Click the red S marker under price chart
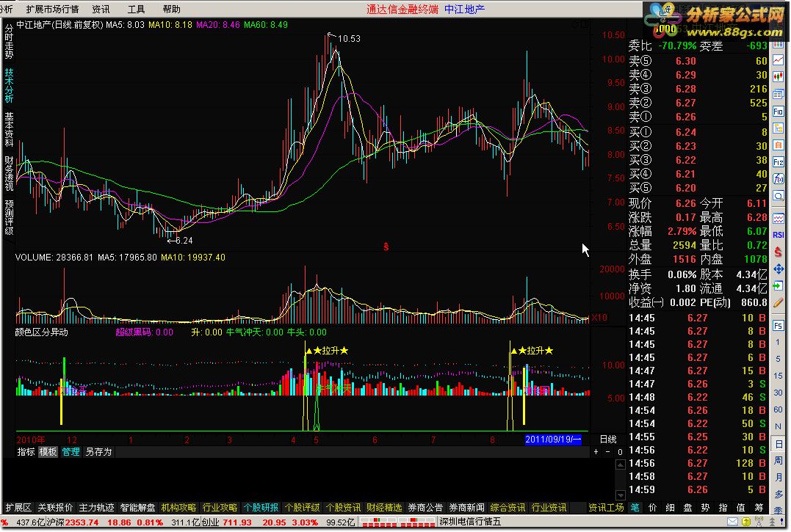This screenshot has height=532, width=791. 386,247
